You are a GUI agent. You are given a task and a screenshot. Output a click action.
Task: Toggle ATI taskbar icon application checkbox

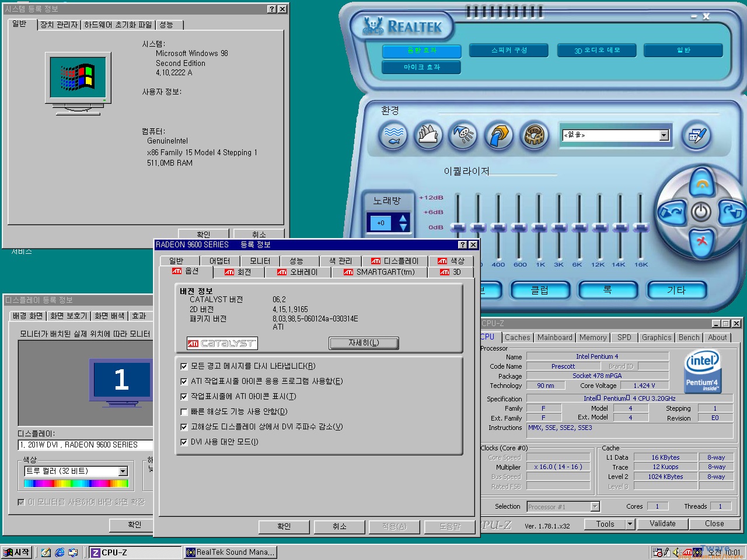tap(184, 381)
